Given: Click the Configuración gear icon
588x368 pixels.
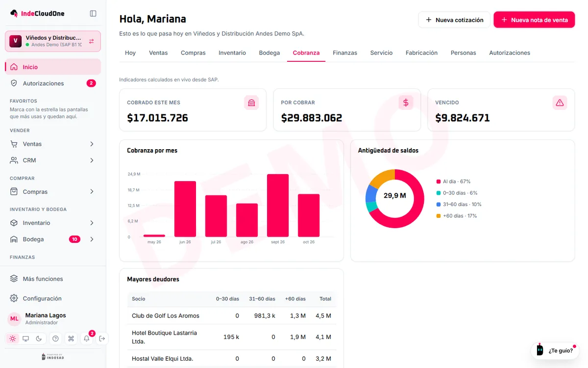Looking at the screenshot, I should [14, 298].
